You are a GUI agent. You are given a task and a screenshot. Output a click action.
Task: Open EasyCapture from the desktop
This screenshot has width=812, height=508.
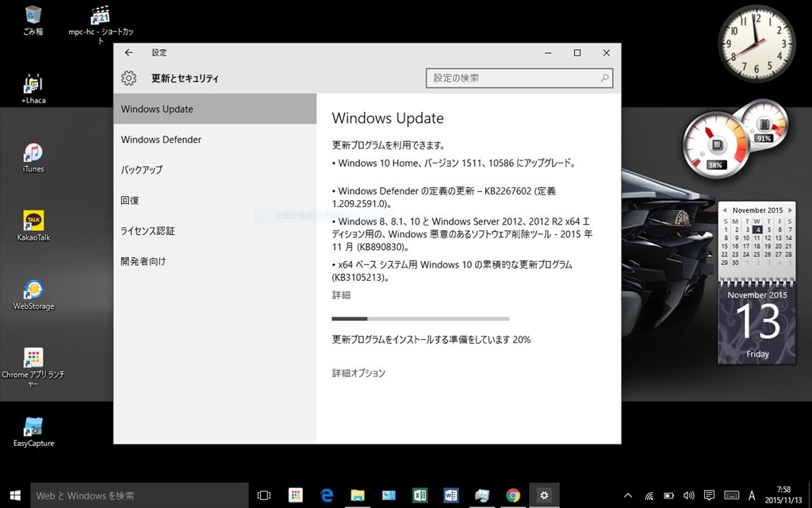pyautogui.click(x=33, y=431)
